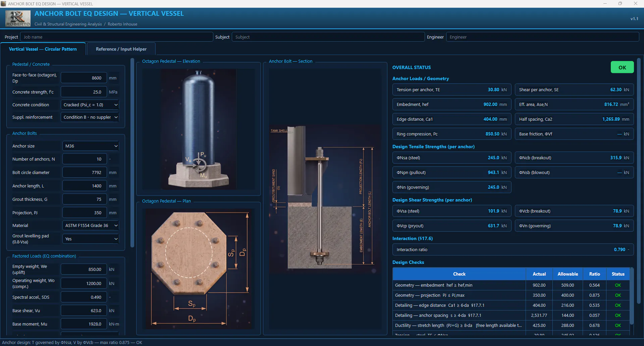The height and width of the screenshot is (346, 644).
Task: Click the left input panel scrollbar
Action: [132, 153]
